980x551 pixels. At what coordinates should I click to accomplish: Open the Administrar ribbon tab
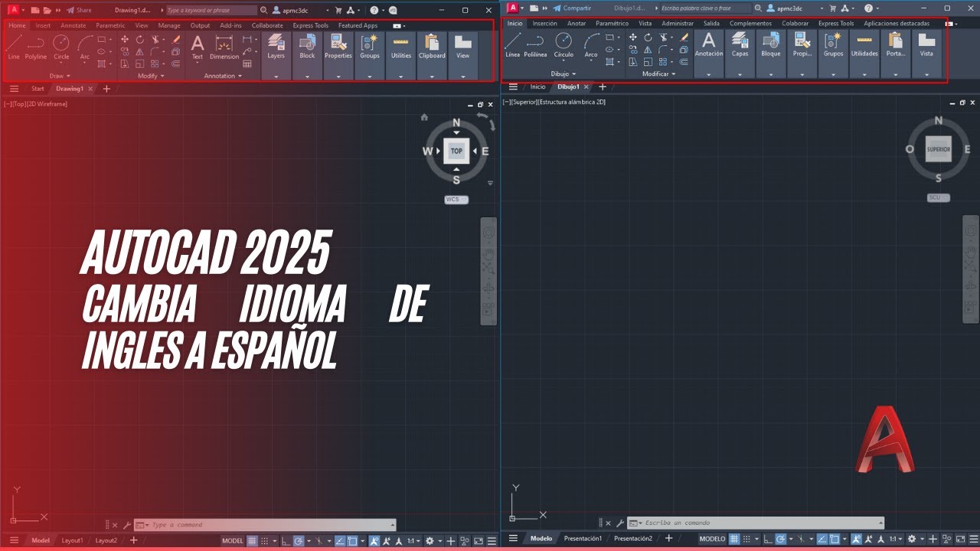(x=678, y=24)
